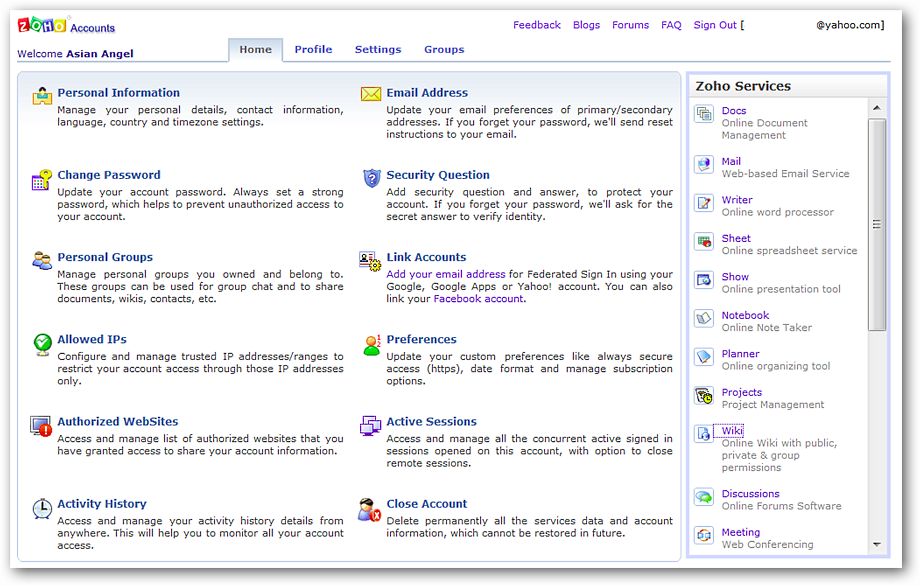920x586 pixels.
Task: Open Personal Information heading link
Action: click(x=119, y=93)
